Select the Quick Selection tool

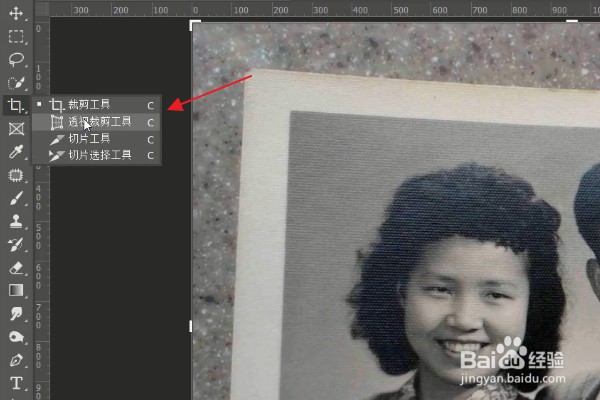[16, 83]
